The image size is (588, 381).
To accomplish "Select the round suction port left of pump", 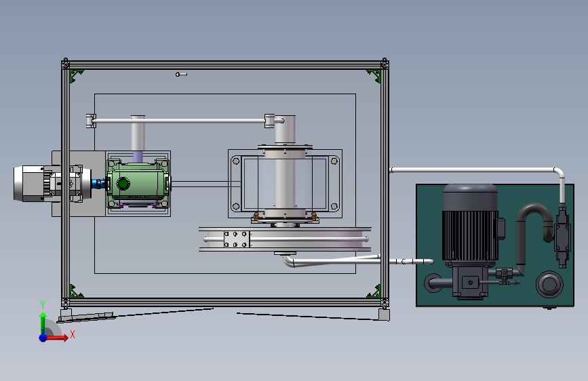I will click(x=433, y=283).
